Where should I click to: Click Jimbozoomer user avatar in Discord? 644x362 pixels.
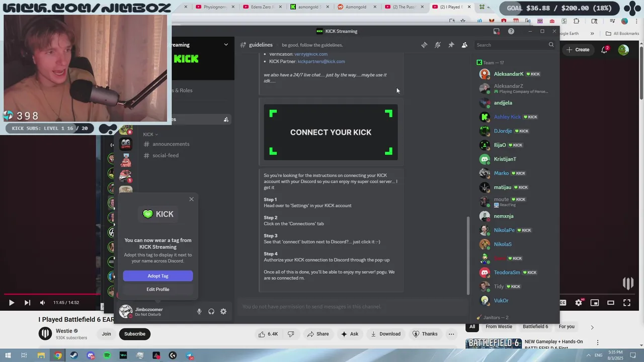click(125, 312)
